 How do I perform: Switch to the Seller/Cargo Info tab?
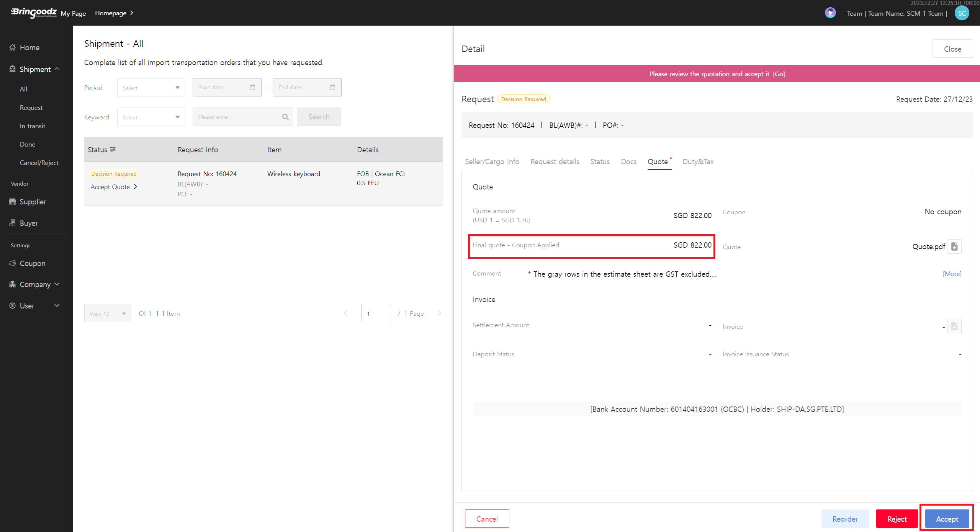[x=492, y=162]
